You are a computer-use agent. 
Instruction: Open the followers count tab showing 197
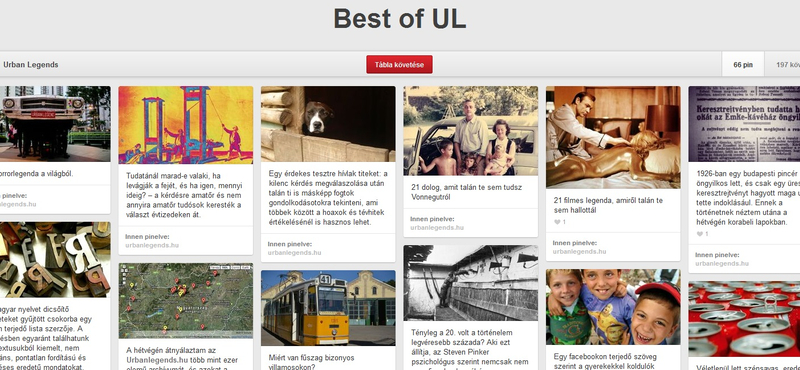(782, 64)
